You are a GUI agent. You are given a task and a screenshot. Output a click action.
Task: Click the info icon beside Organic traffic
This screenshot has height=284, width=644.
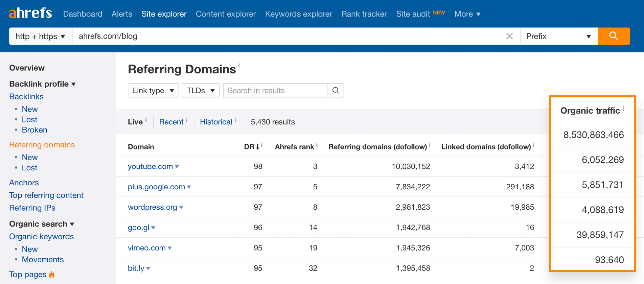pos(623,109)
